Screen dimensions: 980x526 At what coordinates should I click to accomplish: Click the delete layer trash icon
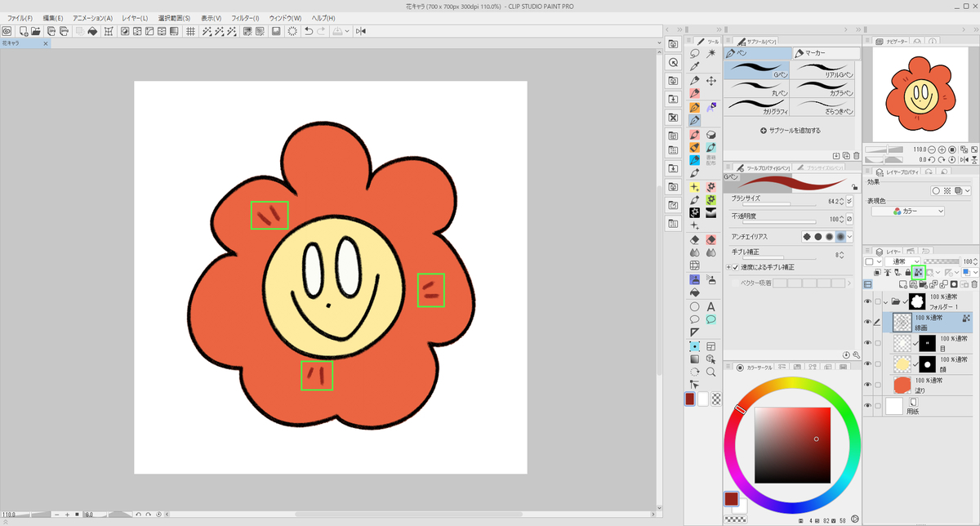point(973,284)
